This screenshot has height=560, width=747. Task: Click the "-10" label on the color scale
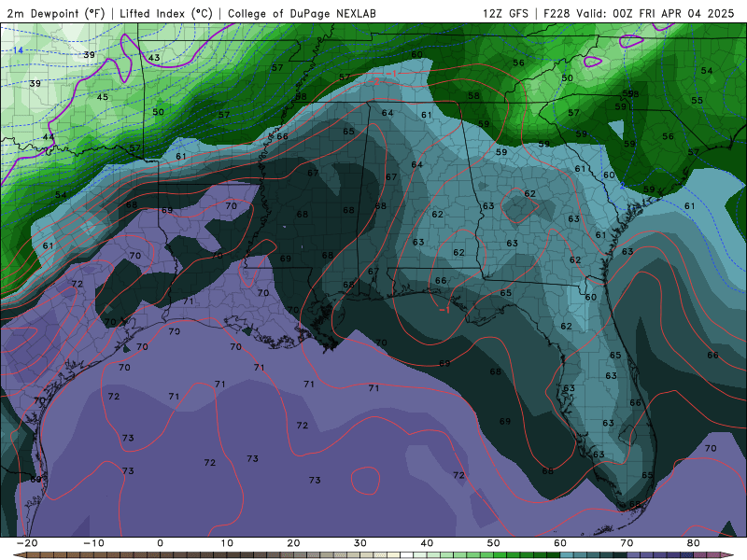pos(93,543)
